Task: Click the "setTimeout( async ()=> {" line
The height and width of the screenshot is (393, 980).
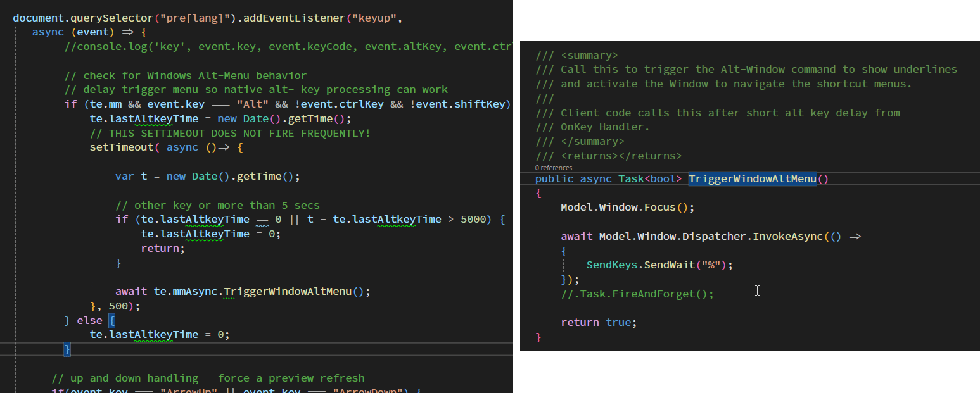Action: coord(167,147)
